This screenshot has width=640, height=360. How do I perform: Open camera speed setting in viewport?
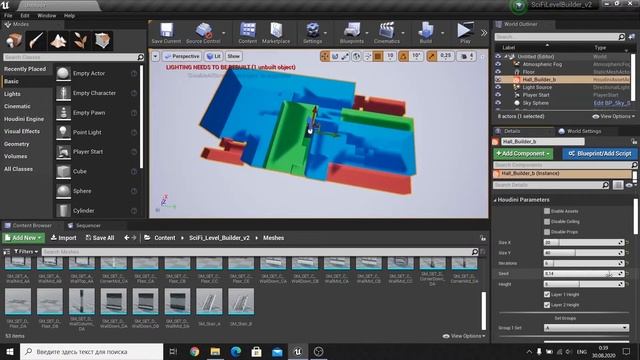pyautogui.click(x=467, y=56)
